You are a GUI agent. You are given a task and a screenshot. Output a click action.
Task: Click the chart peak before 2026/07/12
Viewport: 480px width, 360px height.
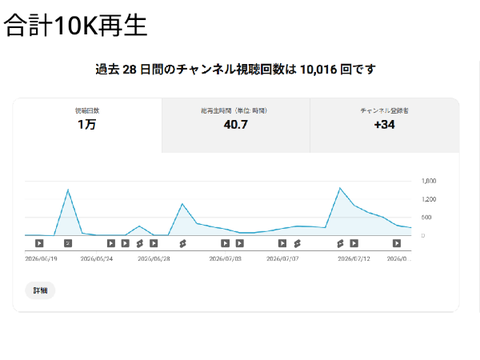[340, 188]
